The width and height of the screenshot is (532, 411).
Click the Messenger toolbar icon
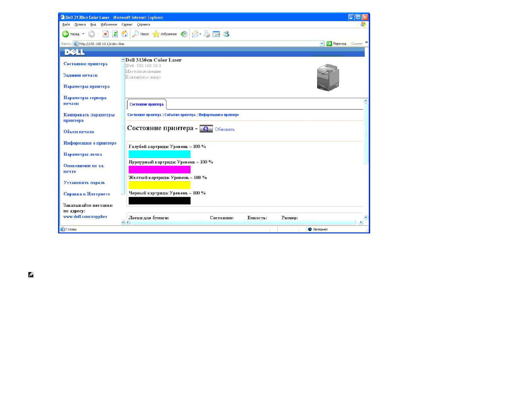point(226,34)
